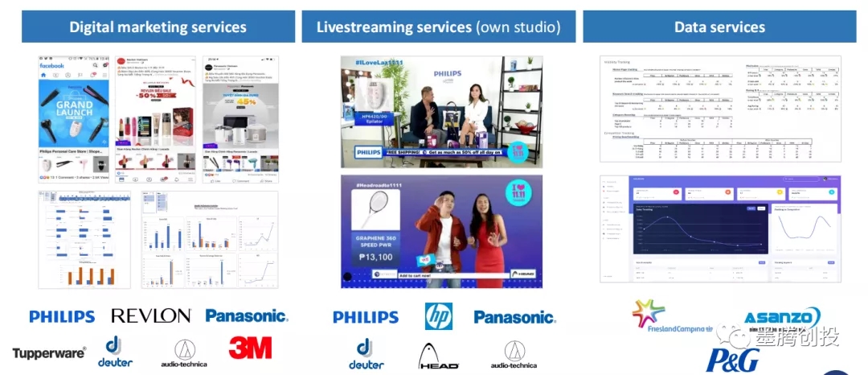Click the Philips logo below the livestream images

click(366, 317)
